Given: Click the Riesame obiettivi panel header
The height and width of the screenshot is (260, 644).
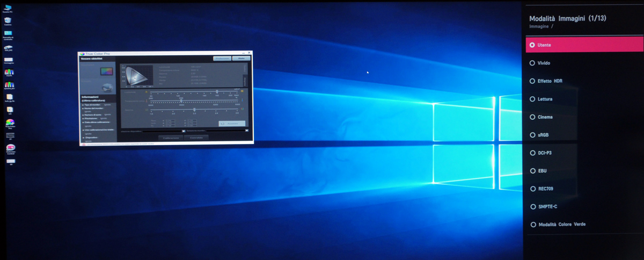Looking at the screenshot, I should tap(98, 59).
